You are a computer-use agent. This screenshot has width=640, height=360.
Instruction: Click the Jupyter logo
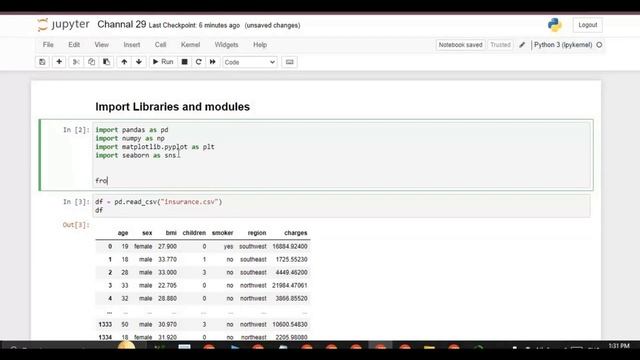(63, 25)
